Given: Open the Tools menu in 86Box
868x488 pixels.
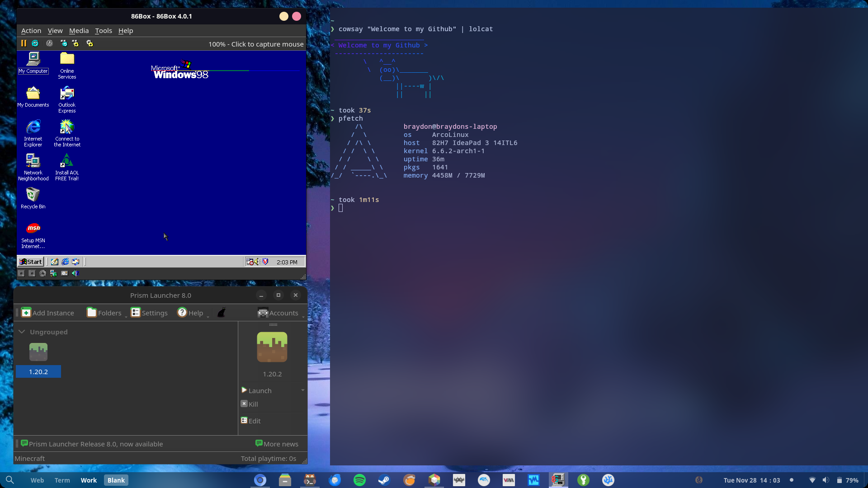Looking at the screenshot, I should click(104, 31).
